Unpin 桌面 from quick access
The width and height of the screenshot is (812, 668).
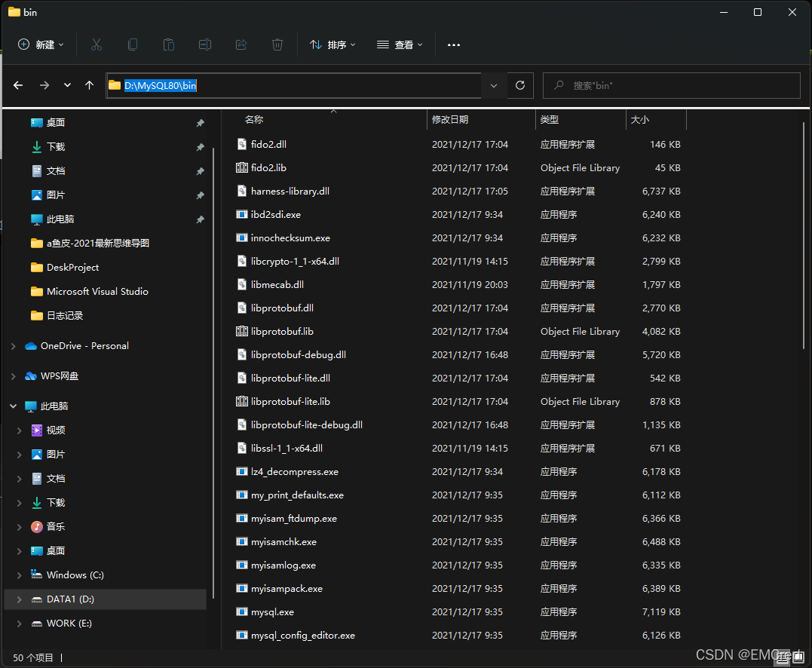(200, 123)
